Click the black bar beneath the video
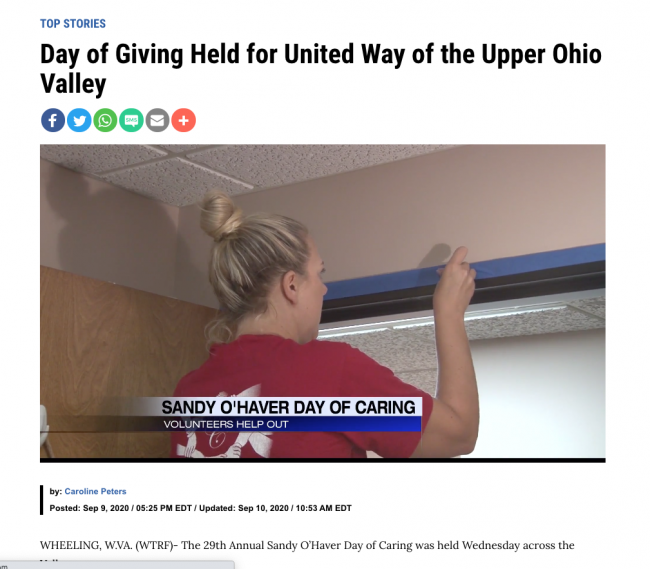 [x=323, y=460]
